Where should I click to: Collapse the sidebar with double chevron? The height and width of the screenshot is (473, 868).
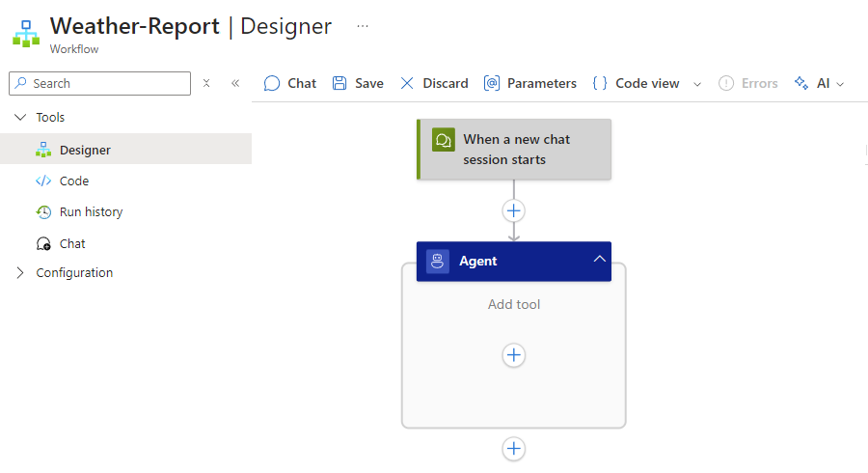235,84
